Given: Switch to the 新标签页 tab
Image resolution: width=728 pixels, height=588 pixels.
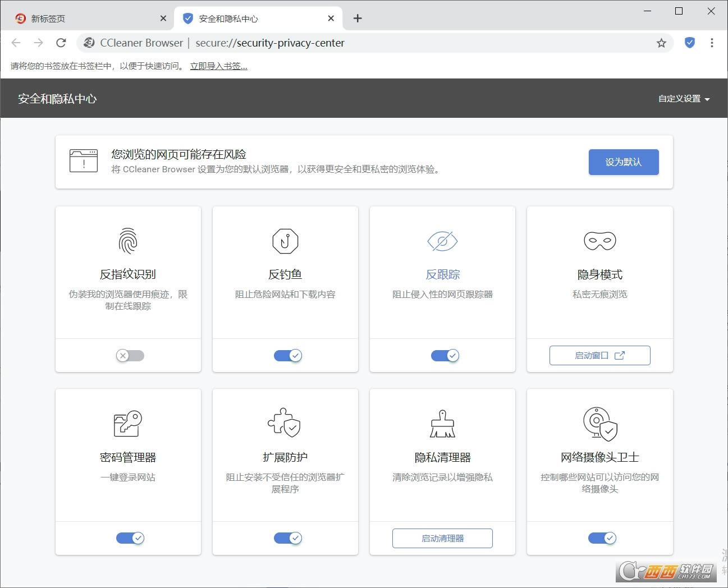Looking at the screenshot, I should click(x=84, y=19).
